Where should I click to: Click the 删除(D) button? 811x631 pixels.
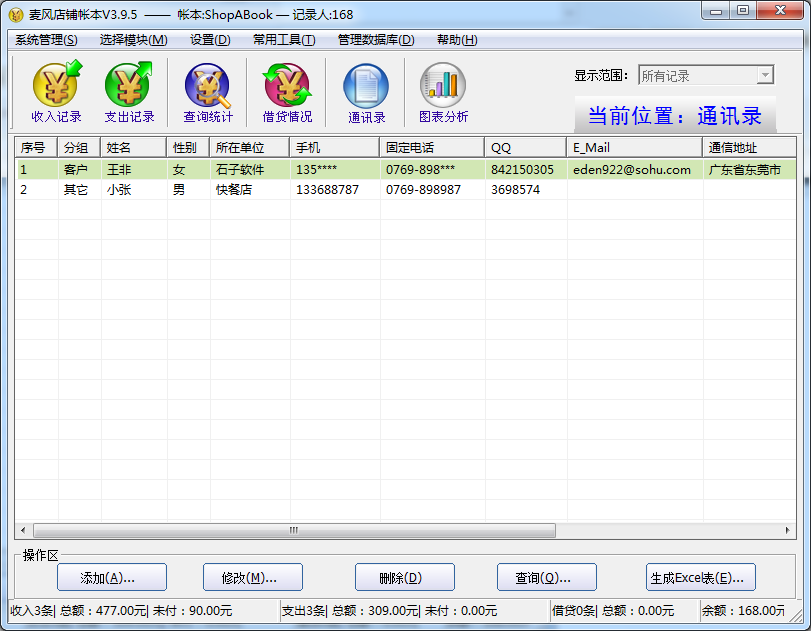click(404, 577)
